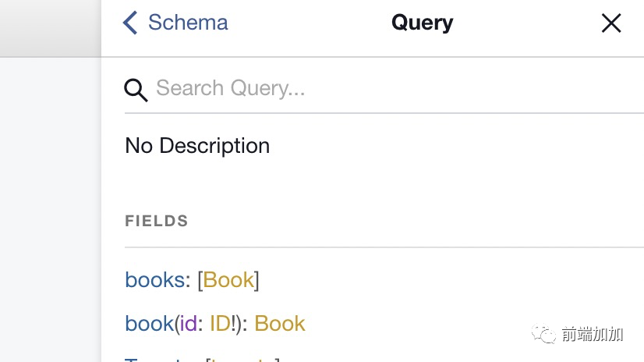The height and width of the screenshot is (362, 644).
Task: Open Book return type of book(id)
Action: (280, 323)
